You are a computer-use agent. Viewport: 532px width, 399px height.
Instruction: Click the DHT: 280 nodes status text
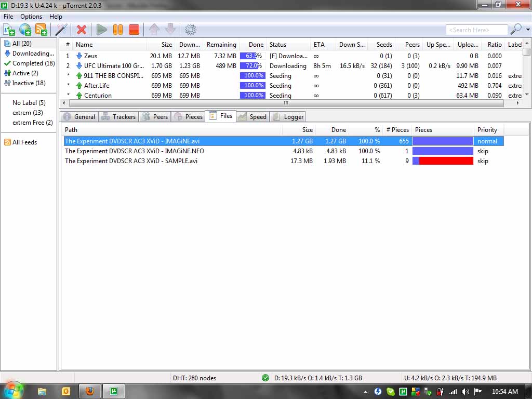tap(194, 378)
